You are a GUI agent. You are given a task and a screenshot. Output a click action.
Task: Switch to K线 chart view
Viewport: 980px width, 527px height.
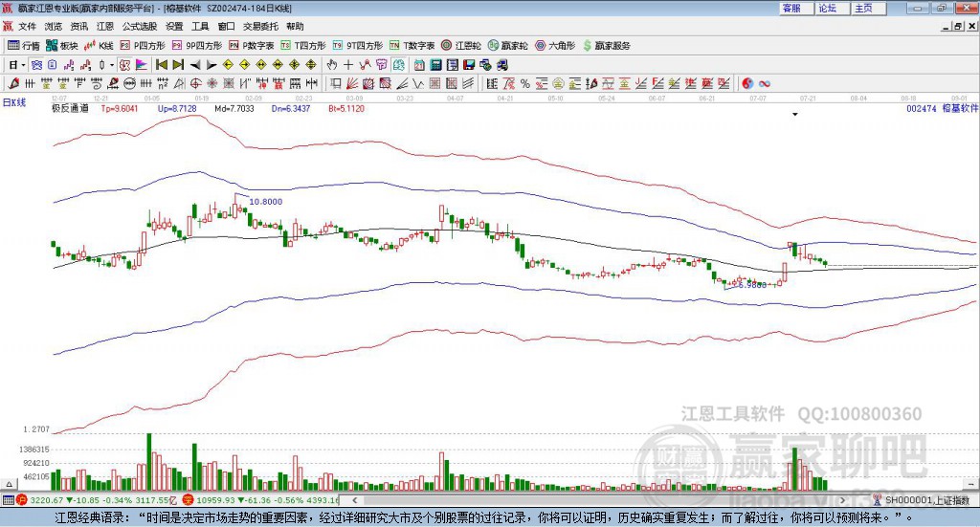pos(99,46)
